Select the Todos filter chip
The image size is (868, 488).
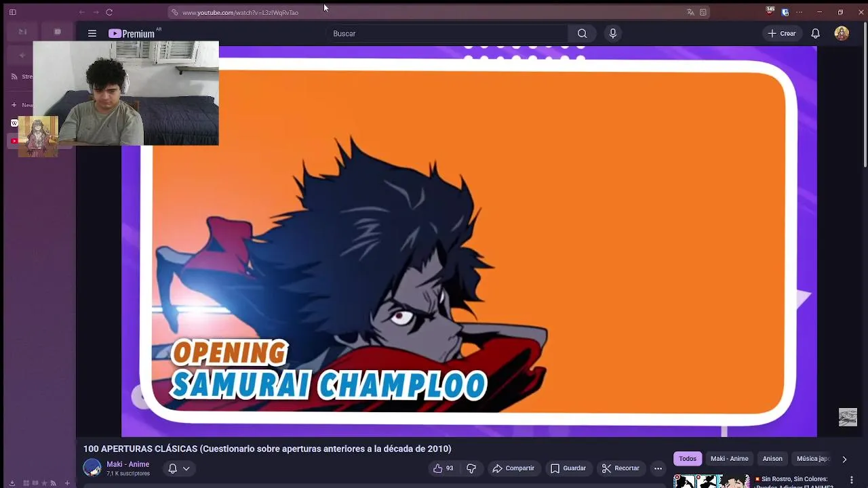[688, 459]
